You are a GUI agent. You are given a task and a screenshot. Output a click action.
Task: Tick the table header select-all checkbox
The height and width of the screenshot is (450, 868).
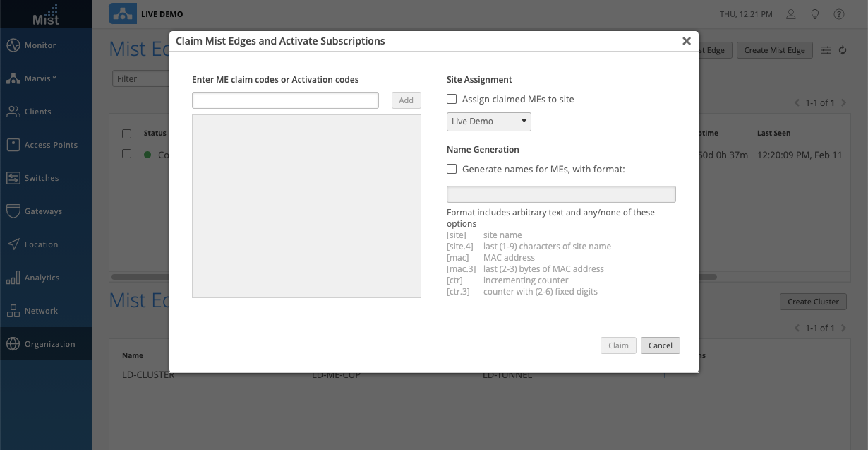tap(127, 134)
